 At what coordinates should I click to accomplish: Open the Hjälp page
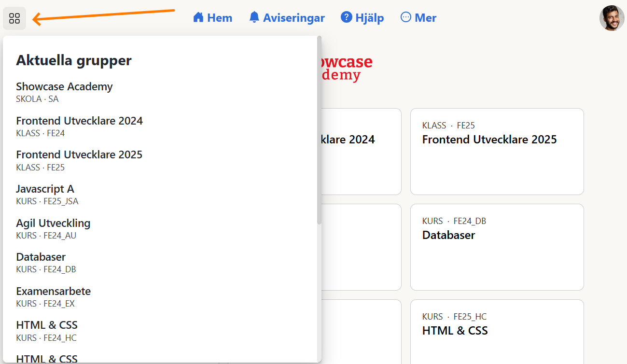[x=369, y=18]
